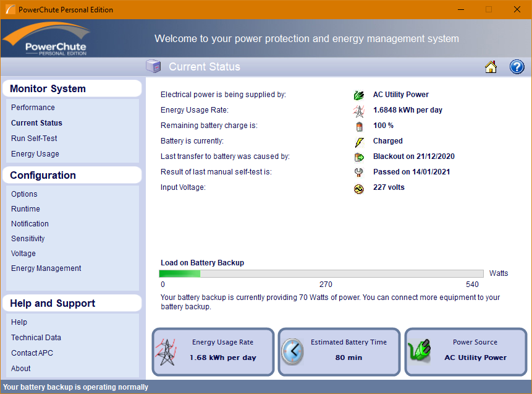Click the UPS device icon beside Current Status
Screen dimensions: 532x394
(x=153, y=66)
